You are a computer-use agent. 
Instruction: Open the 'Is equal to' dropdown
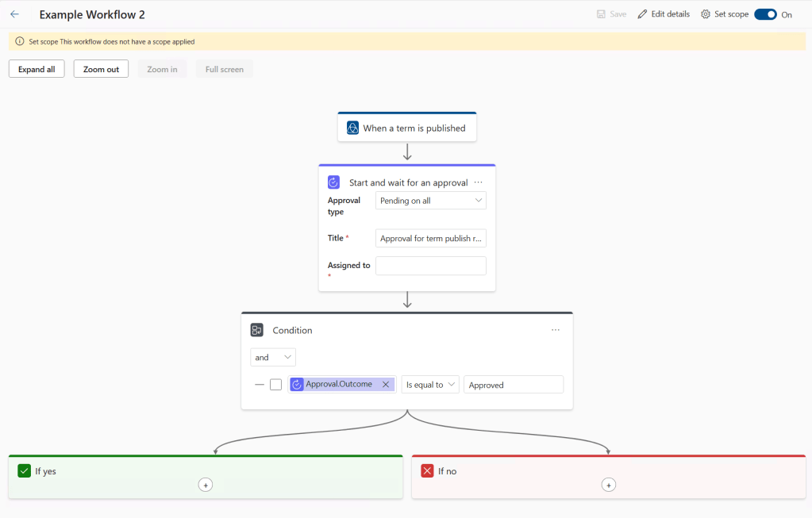tap(430, 385)
